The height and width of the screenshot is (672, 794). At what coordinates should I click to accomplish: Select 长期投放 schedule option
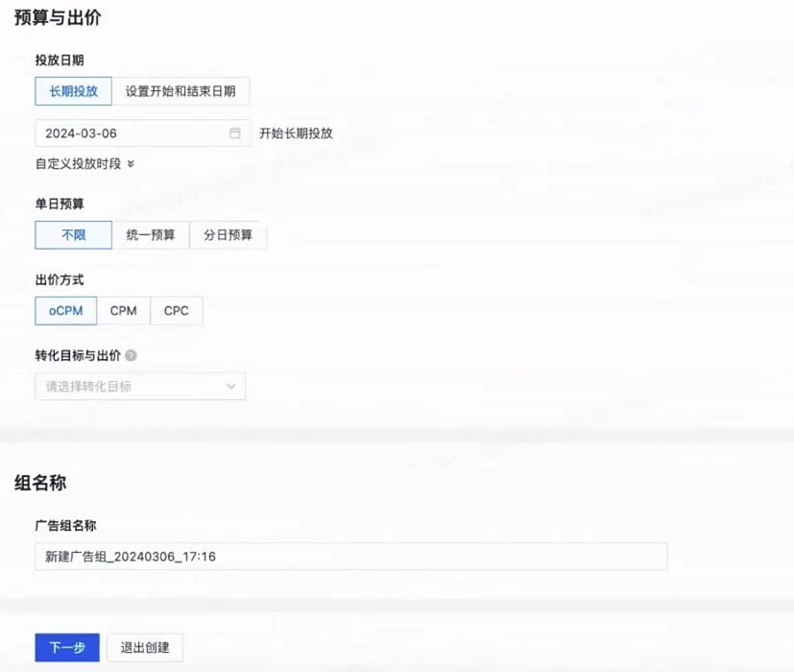click(72, 91)
